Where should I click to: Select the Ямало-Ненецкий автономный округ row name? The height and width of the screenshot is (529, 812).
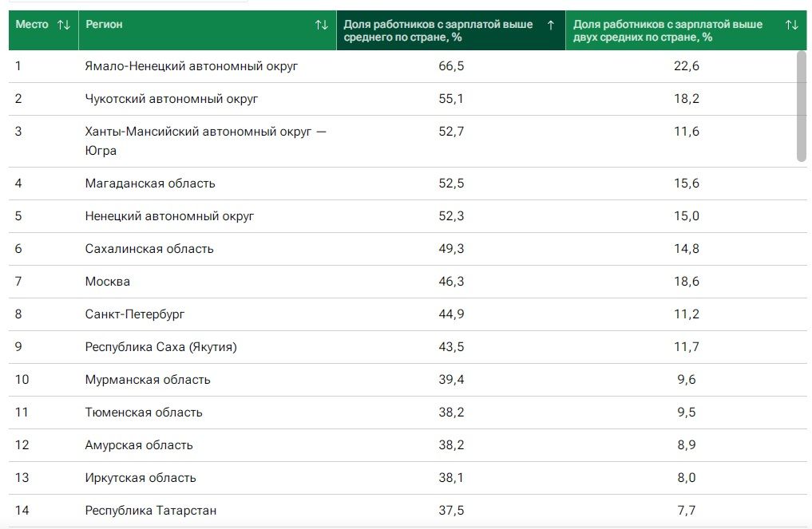[191, 66]
